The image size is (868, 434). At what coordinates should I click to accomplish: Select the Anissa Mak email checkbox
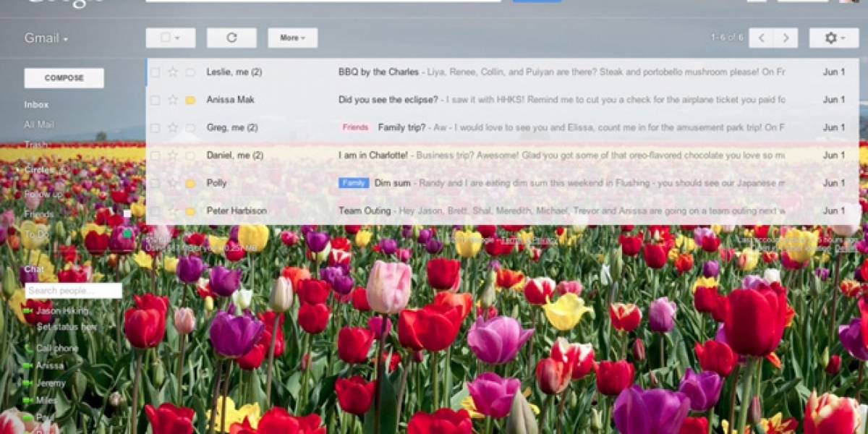point(155,100)
